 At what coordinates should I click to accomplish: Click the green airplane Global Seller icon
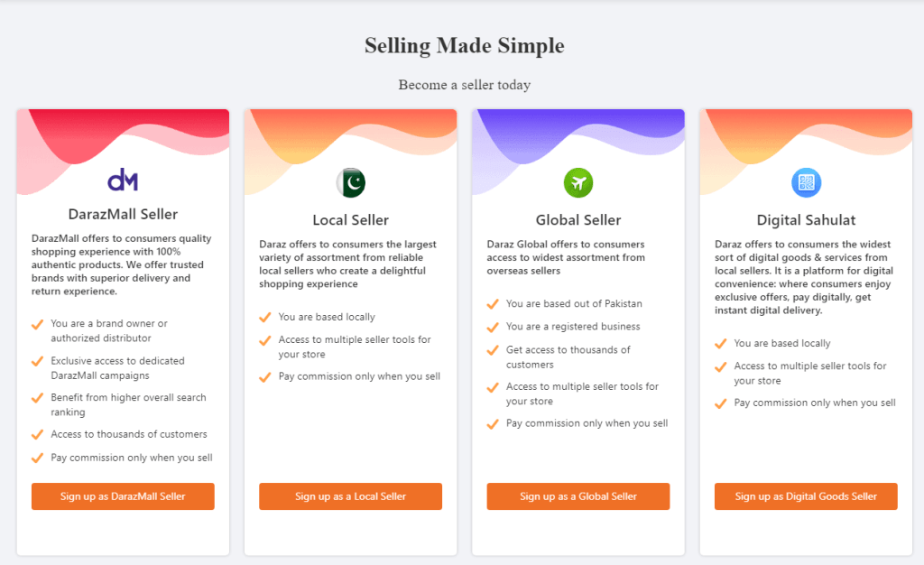coord(578,183)
